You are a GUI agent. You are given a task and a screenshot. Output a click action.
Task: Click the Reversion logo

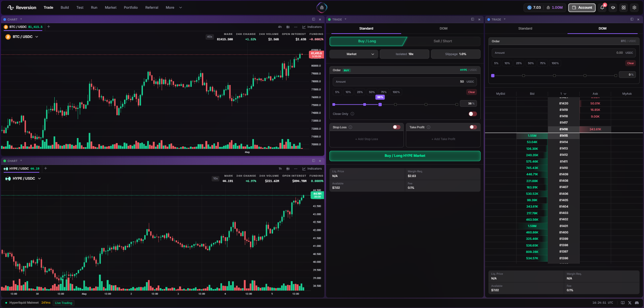click(x=22, y=7)
